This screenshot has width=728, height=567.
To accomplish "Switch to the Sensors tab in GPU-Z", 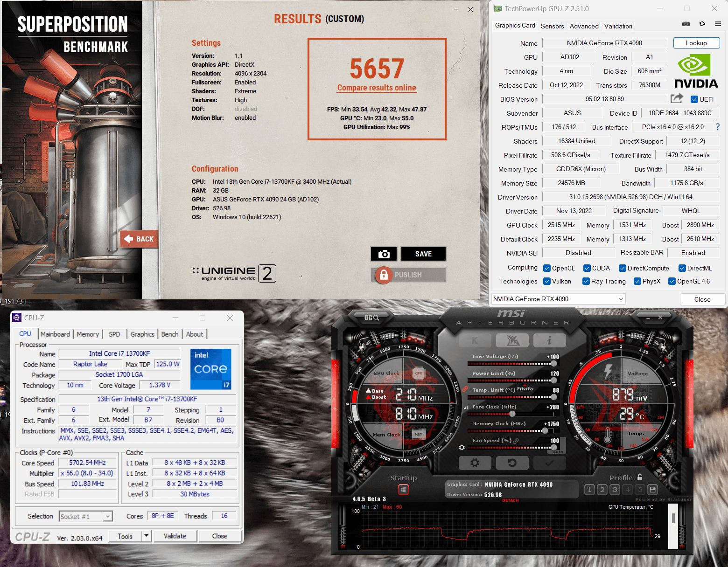I will [552, 26].
